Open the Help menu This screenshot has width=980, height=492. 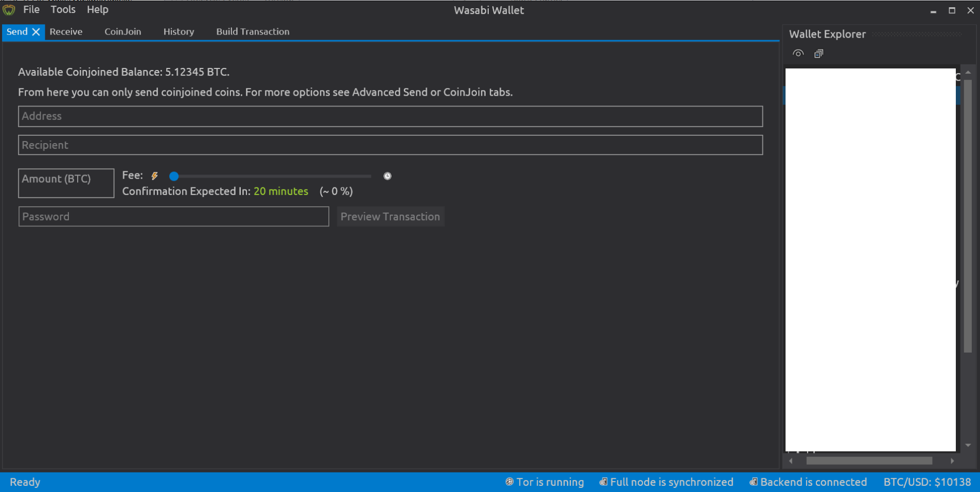pyautogui.click(x=97, y=10)
